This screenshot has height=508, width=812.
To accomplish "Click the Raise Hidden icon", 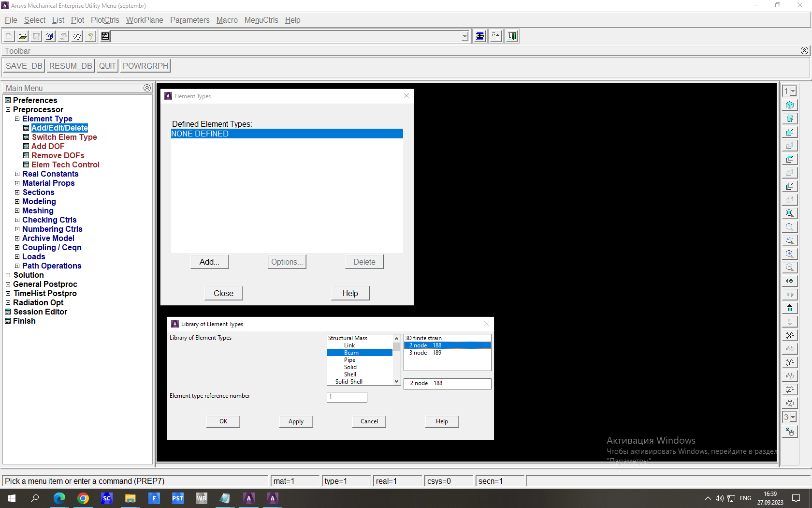I will point(480,36).
